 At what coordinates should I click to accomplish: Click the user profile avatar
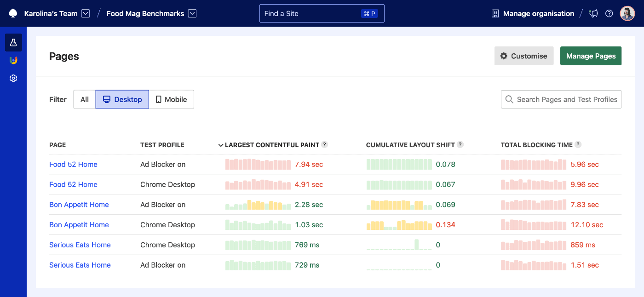click(x=627, y=13)
